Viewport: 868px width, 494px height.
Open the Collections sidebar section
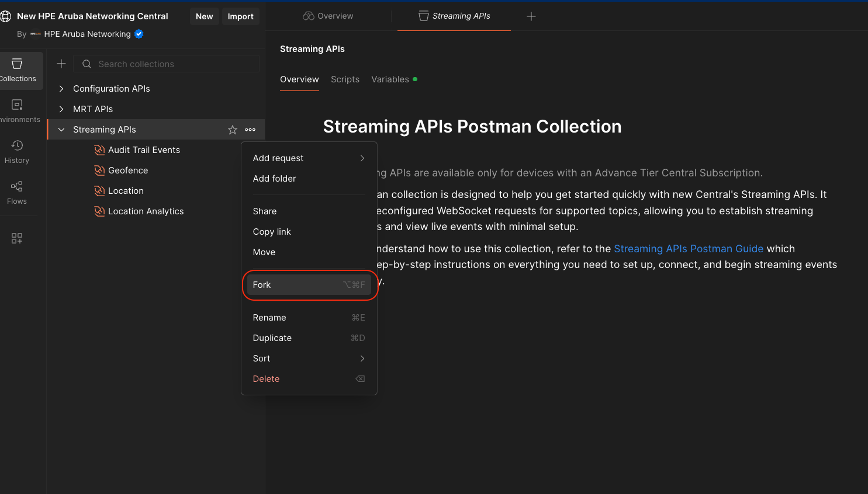19,71
